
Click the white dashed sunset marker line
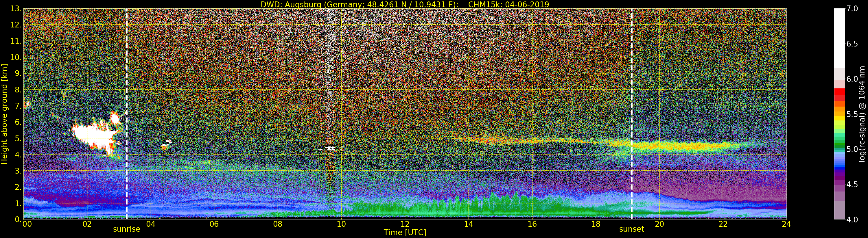tap(631, 114)
